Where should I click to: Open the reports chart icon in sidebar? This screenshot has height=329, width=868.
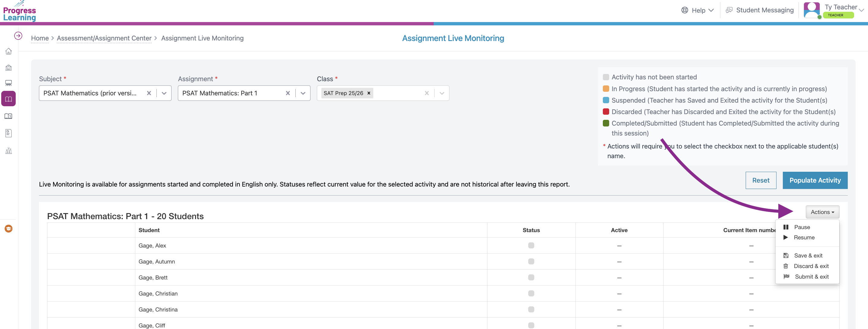pos(8,151)
